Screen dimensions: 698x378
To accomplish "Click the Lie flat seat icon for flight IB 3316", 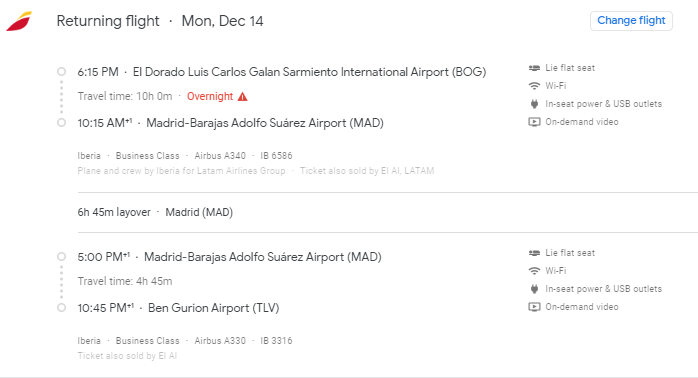I will [x=534, y=253].
